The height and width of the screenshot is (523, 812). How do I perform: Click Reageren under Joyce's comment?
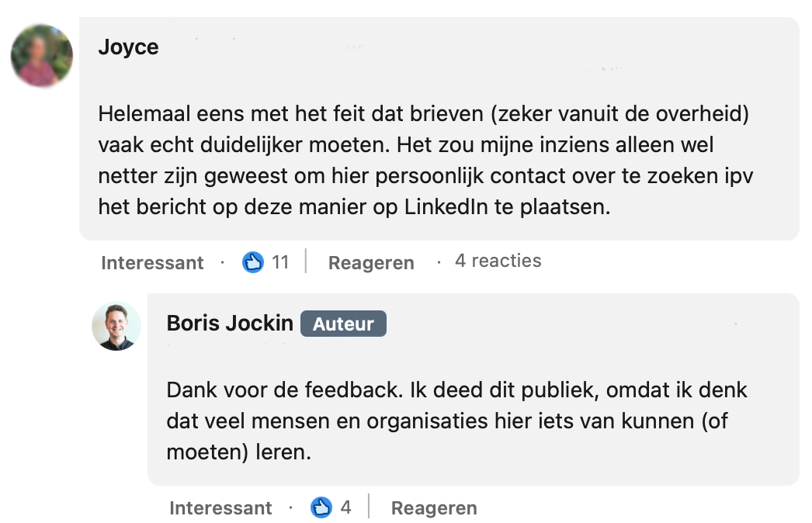371,263
